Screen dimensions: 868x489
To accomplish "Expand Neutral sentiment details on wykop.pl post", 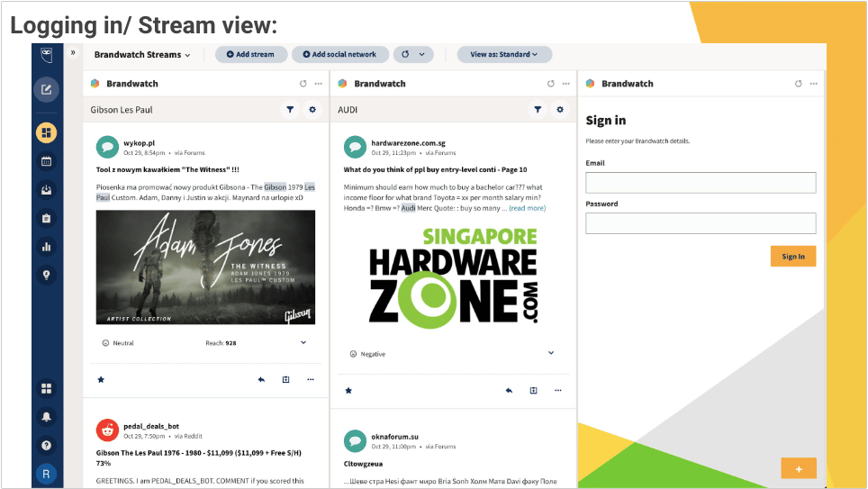I will click(x=303, y=343).
